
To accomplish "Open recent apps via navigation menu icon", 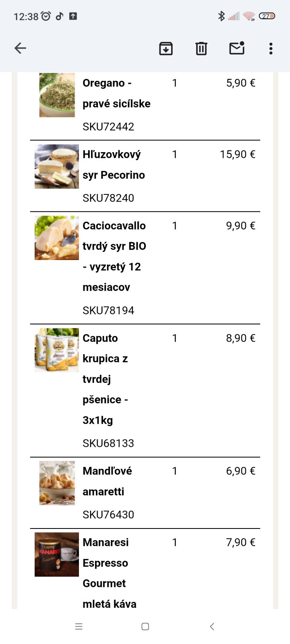I will point(79,626).
